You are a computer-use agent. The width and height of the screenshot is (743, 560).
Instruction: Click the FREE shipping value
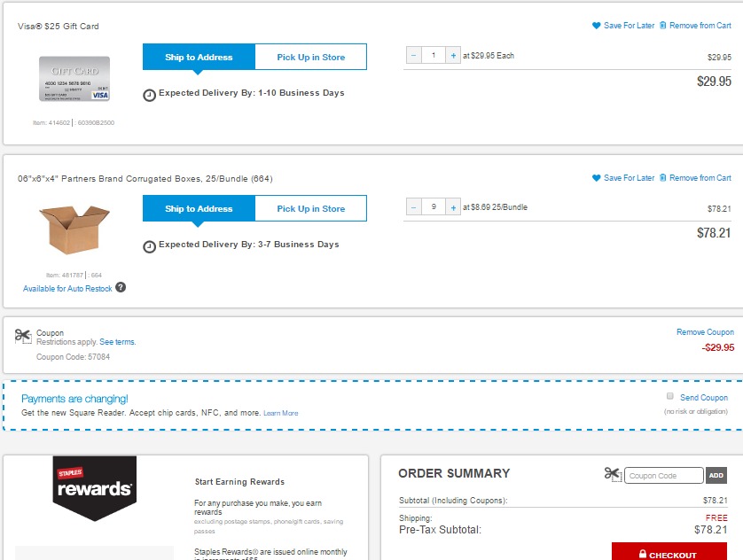click(716, 517)
